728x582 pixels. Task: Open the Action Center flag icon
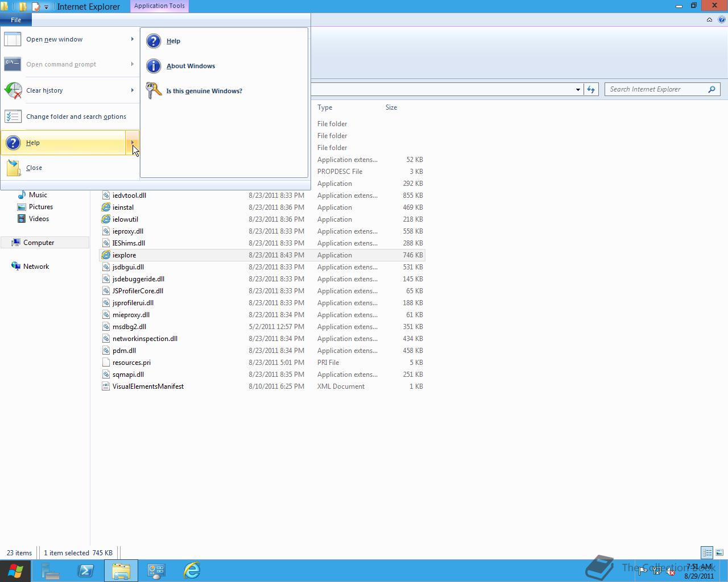click(643, 572)
